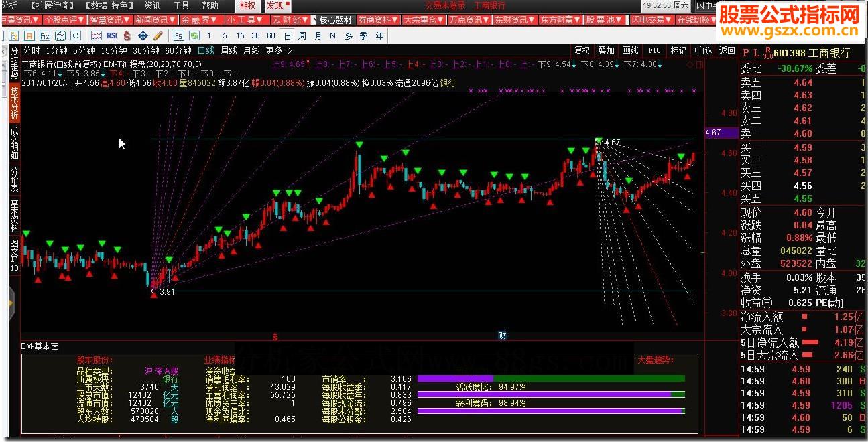
Task: Select the blue four-arrow move tool
Action: coord(143,35)
